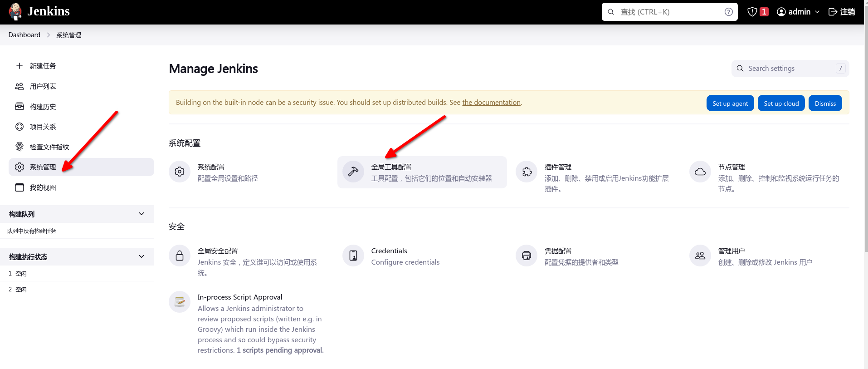868x369 pixels.
Task: Dismiss the built-in node warning
Action: click(x=825, y=103)
